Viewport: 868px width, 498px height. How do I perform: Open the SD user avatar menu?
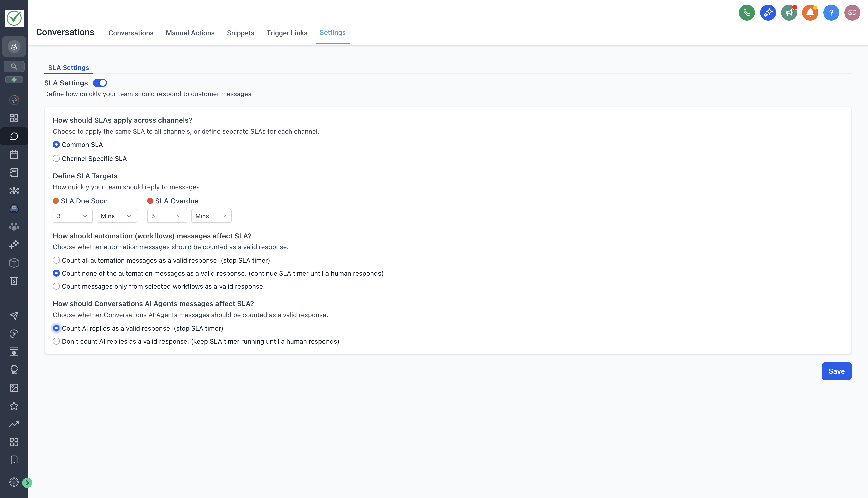(x=852, y=13)
